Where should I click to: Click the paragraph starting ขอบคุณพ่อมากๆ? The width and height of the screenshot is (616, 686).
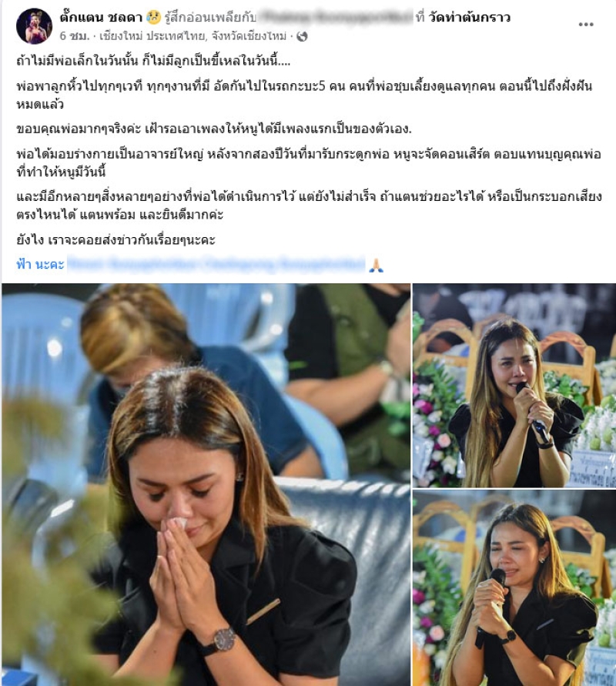[x=214, y=129]
